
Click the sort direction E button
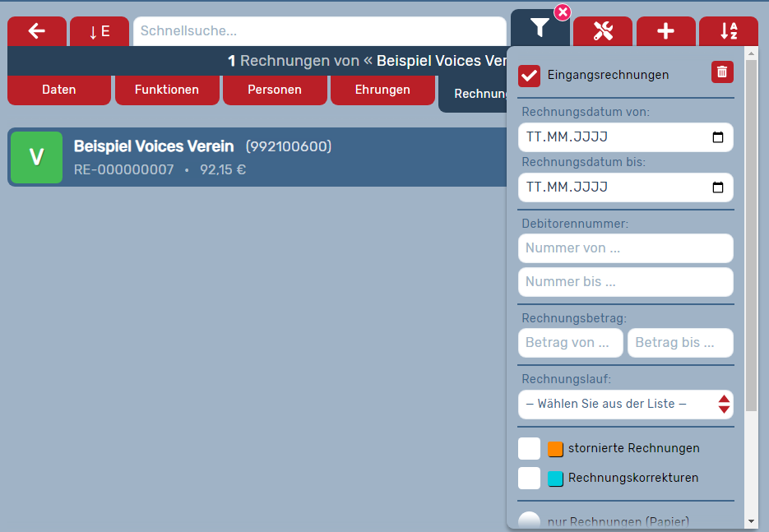100,31
